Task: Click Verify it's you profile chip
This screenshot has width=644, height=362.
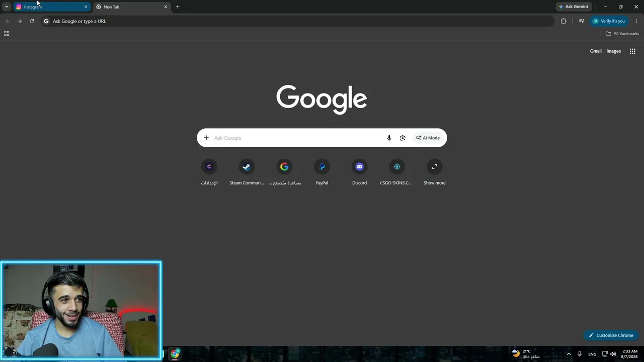Action: [x=609, y=21]
